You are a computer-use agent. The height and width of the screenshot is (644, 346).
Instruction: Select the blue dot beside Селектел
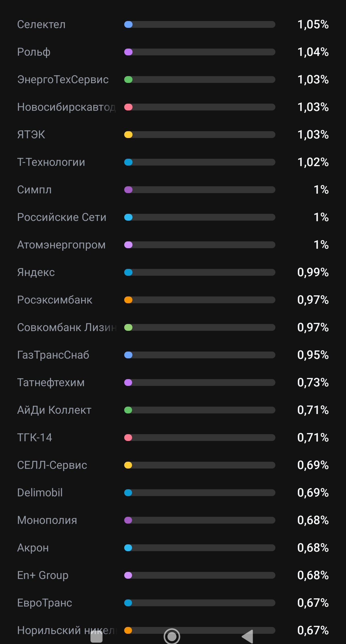[x=128, y=24]
